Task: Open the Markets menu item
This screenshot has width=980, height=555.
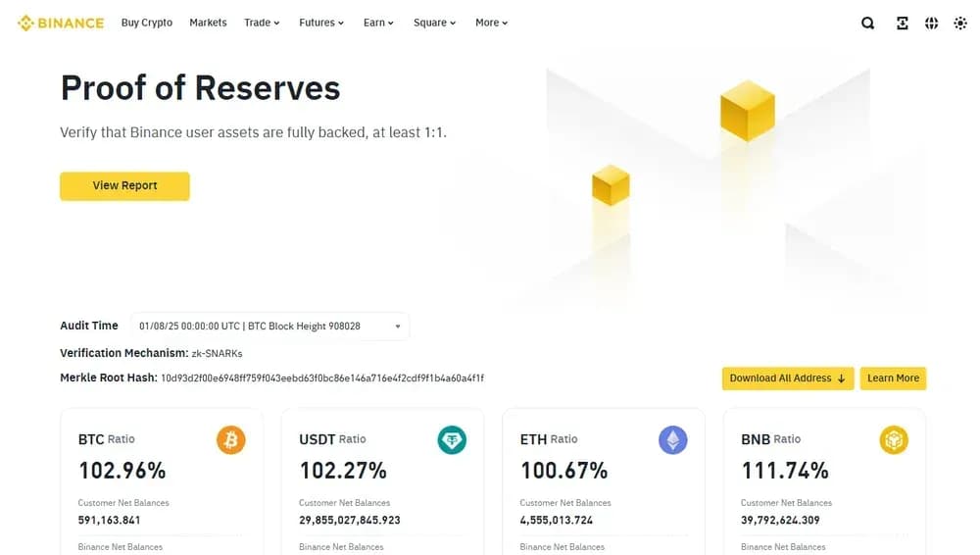Action: 208,23
